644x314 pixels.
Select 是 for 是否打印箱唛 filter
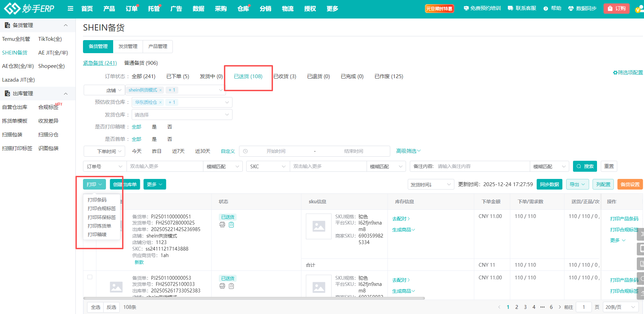154,127
